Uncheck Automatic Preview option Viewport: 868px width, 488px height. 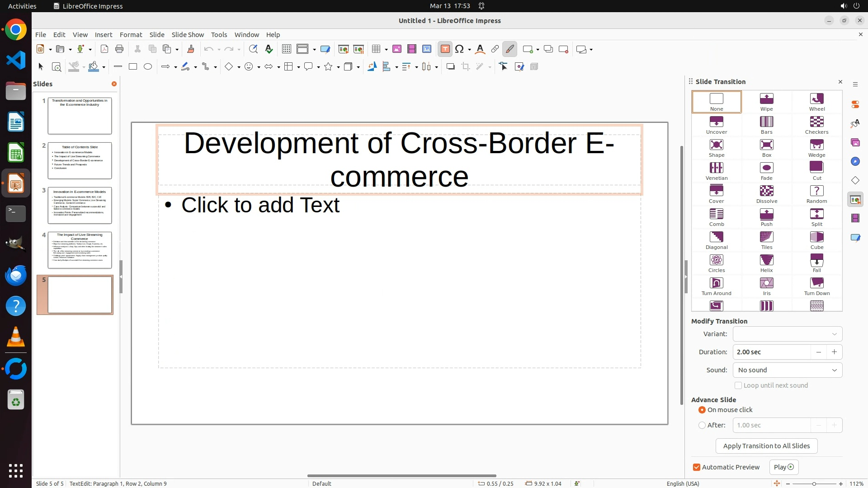pyautogui.click(x=697, y=467)
